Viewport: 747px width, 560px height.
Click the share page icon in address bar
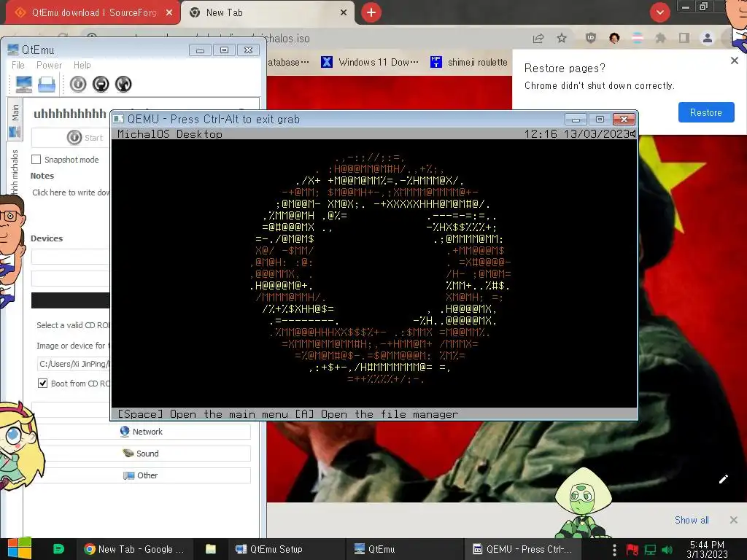click(538, 39)
